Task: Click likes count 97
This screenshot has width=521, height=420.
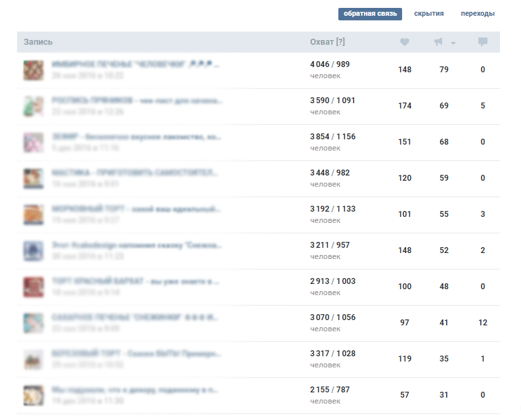Action: (405, 323)
